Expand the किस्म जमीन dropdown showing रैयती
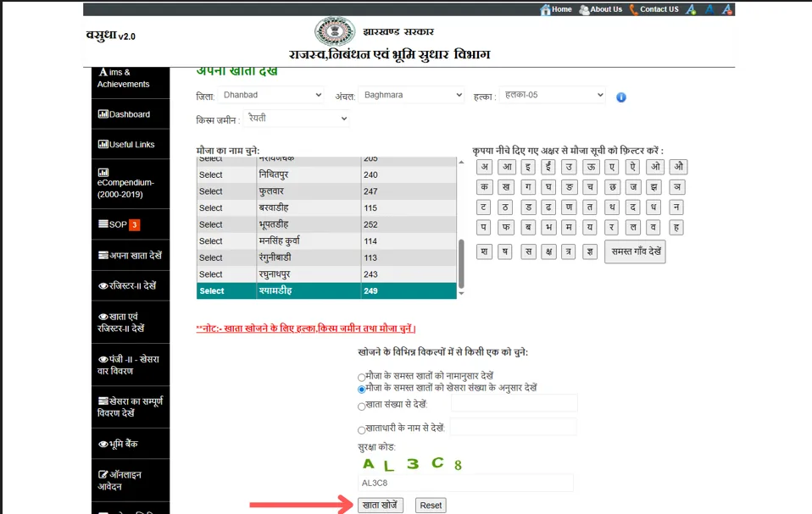 (x=296, y=119)
